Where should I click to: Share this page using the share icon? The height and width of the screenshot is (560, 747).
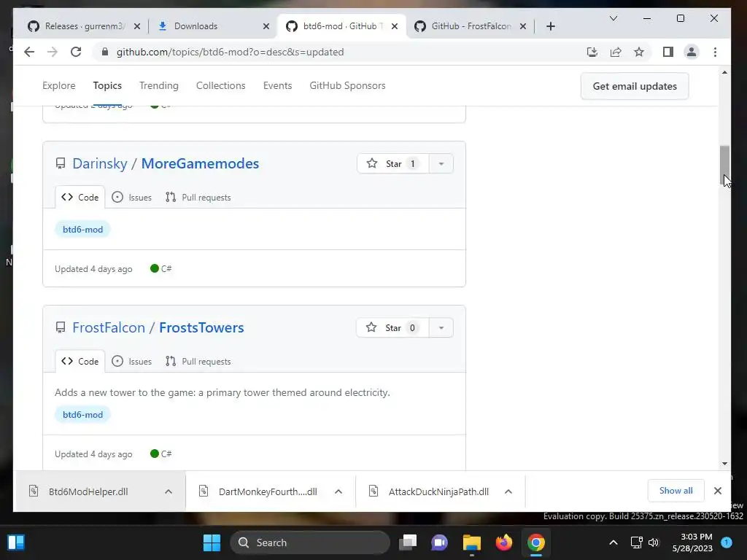(616, 52)
